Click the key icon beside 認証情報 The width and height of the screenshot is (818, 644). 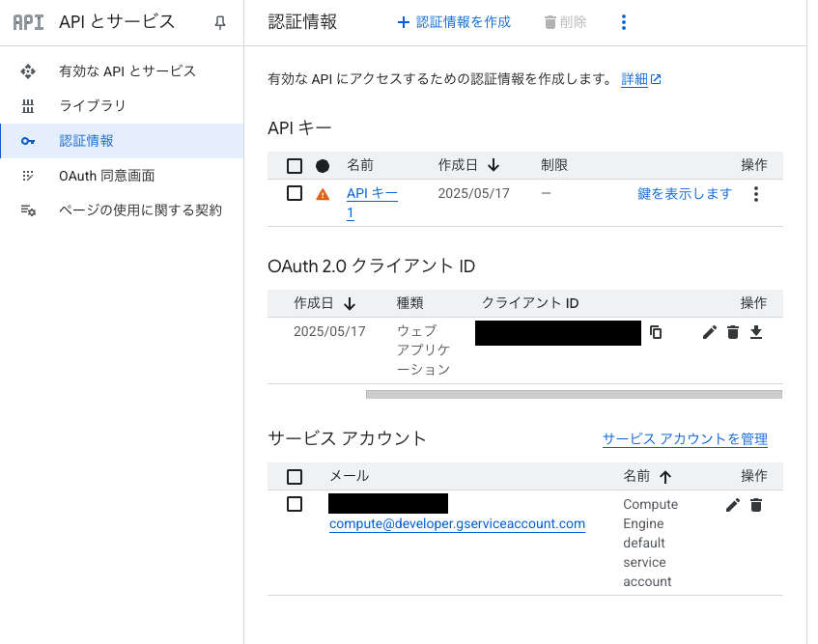point(28,141)
